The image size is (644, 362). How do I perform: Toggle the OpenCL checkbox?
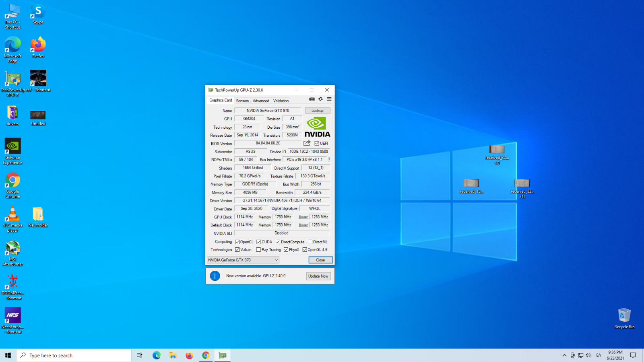237,242
